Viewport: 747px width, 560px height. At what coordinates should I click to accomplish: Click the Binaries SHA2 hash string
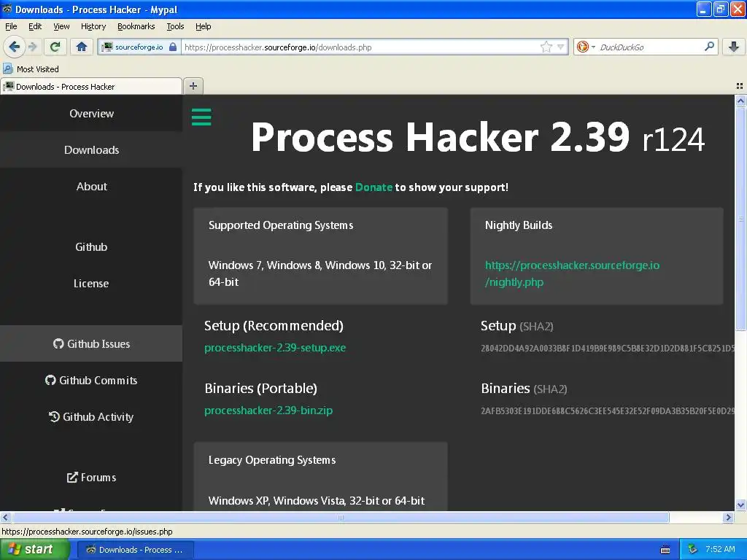tap(608, 411)
